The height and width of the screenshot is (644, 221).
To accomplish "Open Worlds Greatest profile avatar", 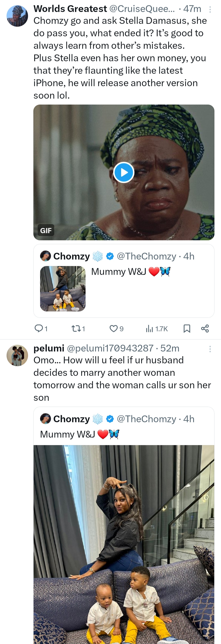I will coord(17,16).
